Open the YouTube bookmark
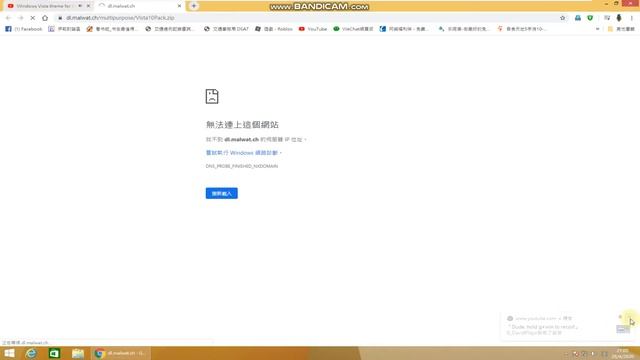640x360 pixels. 313,29
